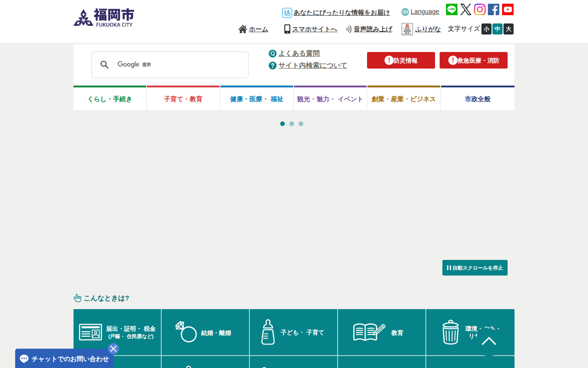Open the LINE social media icon

(x=452, y=10)
